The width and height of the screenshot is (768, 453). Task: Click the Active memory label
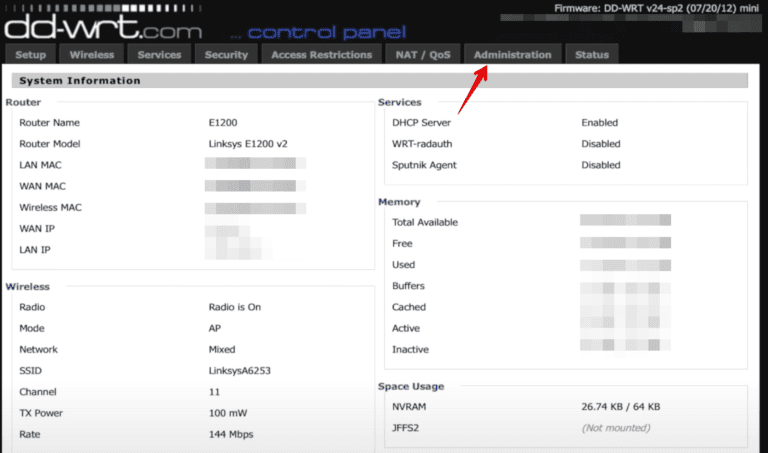(x=406, y=328)
